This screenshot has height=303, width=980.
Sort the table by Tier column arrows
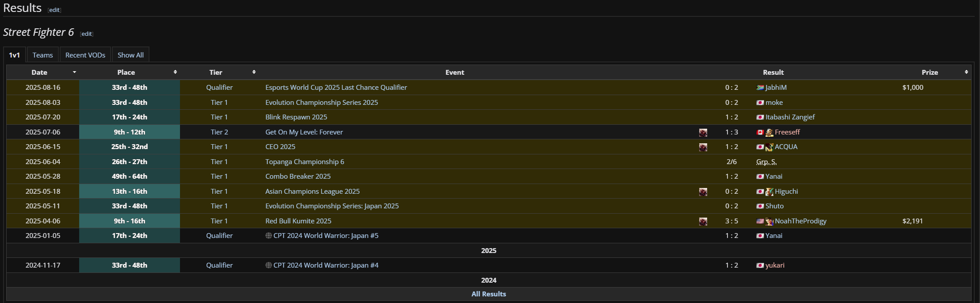(254, 72)
